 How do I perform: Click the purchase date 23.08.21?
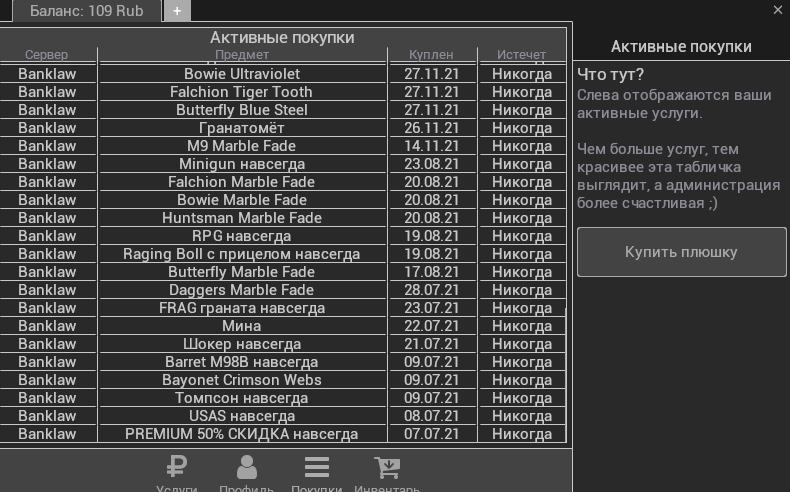pos(432,164)
